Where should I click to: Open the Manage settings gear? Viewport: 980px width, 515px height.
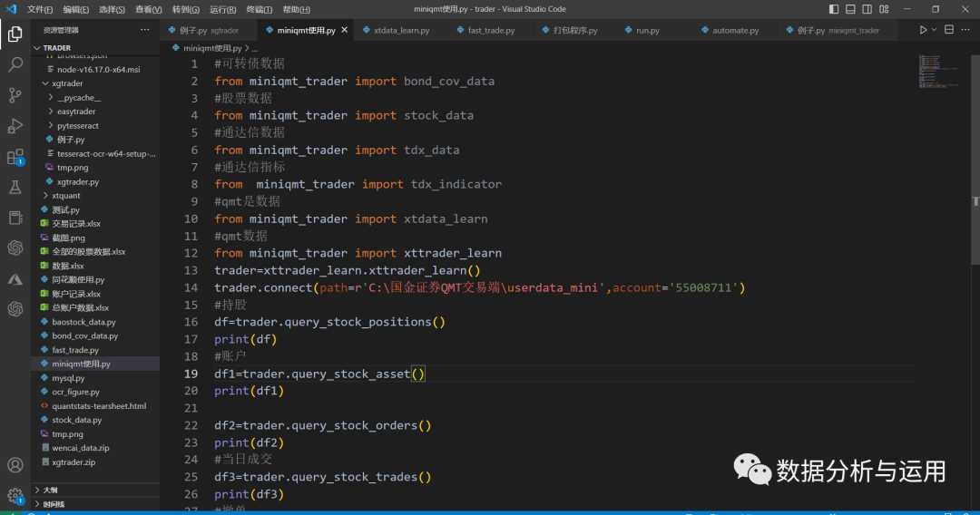(15, 496)
